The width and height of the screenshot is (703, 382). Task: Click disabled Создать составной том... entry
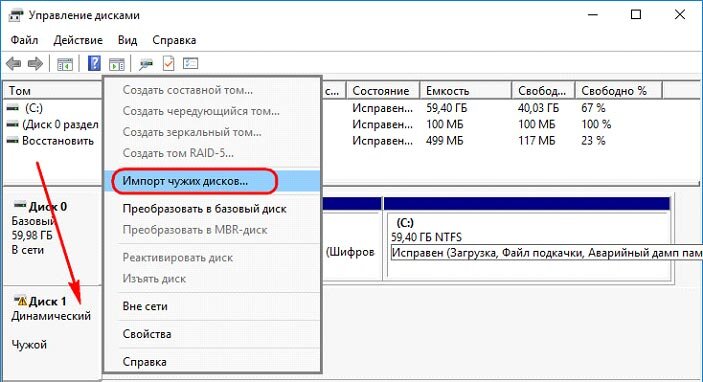(212, 90)
